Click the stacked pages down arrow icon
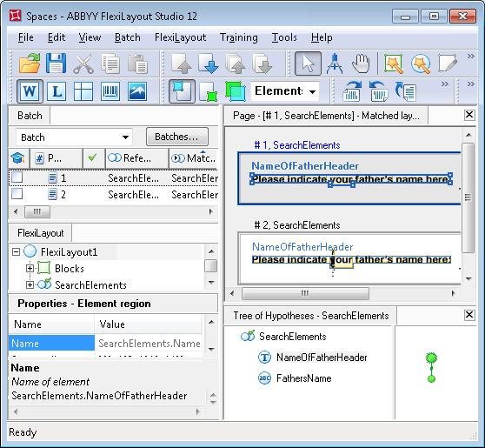 262,64
